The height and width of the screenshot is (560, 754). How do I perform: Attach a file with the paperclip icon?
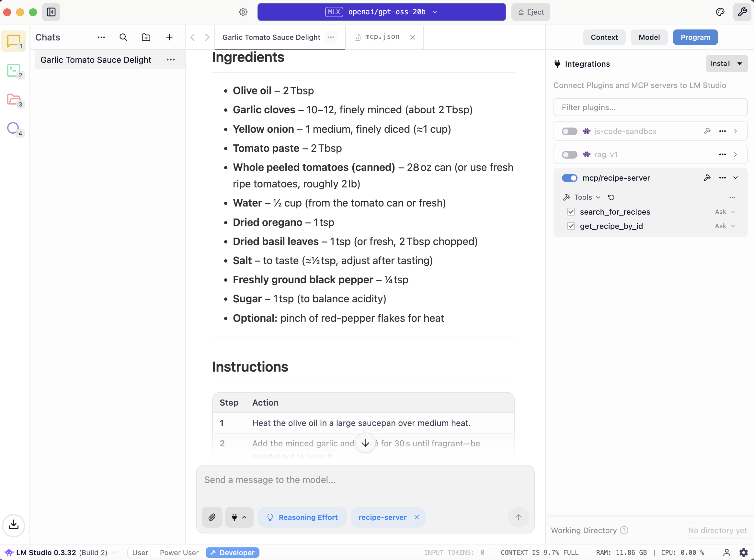pos(212,517)
